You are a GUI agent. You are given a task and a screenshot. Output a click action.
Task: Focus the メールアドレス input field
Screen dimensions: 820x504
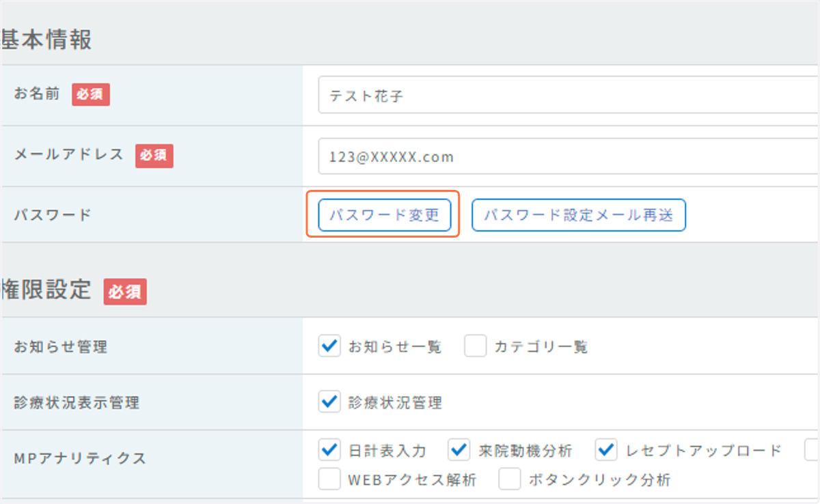click(x=569, y=156)
